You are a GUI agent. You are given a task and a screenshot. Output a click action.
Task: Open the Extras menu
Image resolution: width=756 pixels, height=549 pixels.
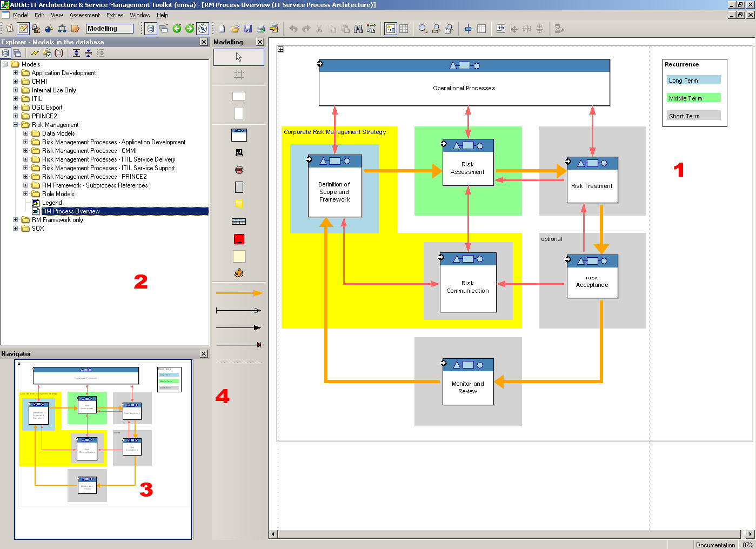pos(115,15)
